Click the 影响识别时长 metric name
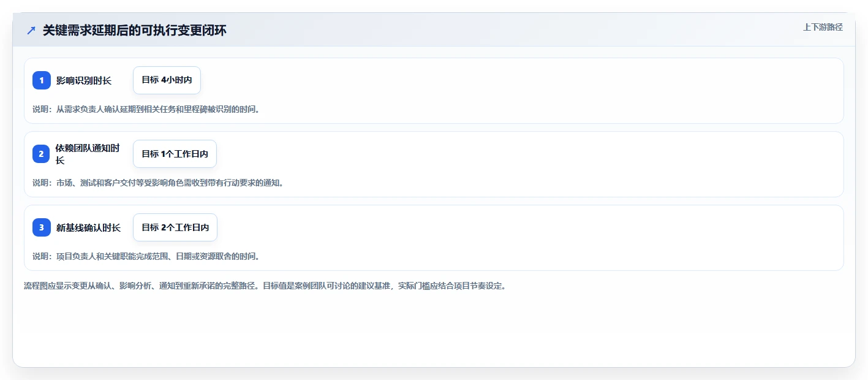868x380 pixels. (84, 80)
